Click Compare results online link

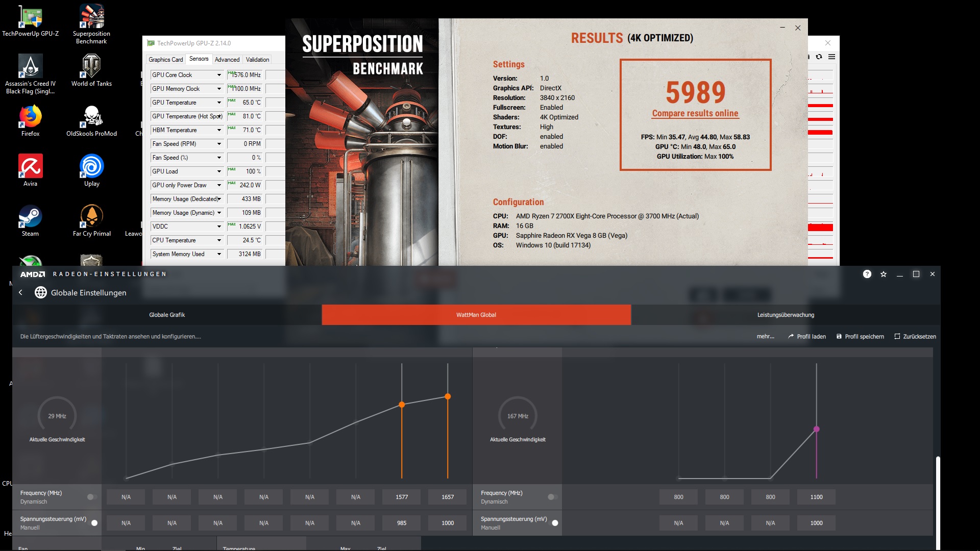695,113
